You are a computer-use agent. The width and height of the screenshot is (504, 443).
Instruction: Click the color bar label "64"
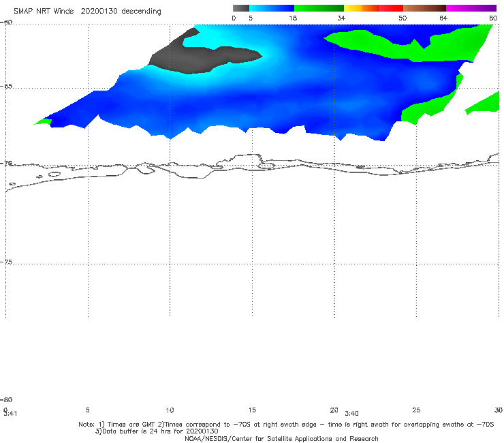(443, 18)
